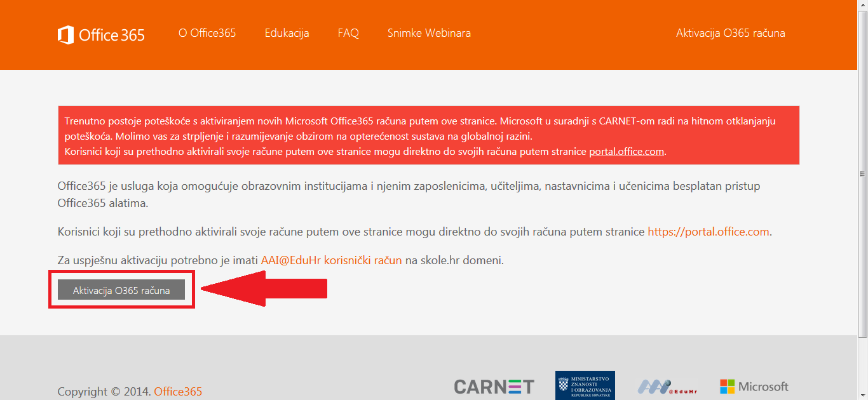Open Aktivacija O365 računa in header

tap(731, 33)
